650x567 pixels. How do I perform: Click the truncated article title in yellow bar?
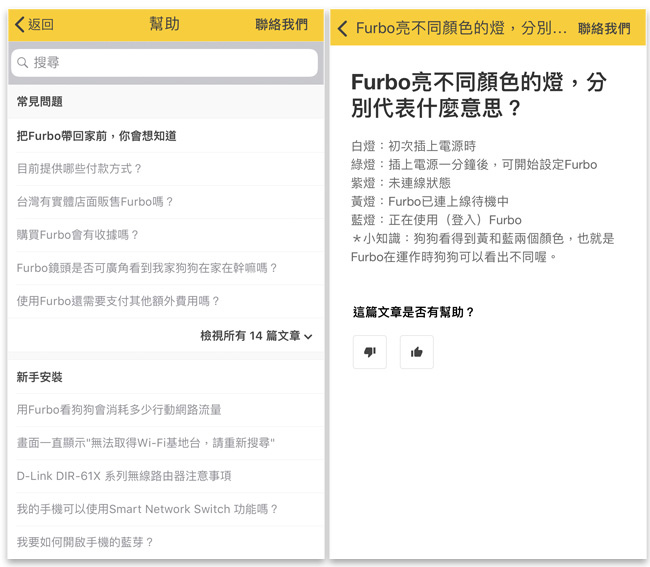(x=461, y=29)
